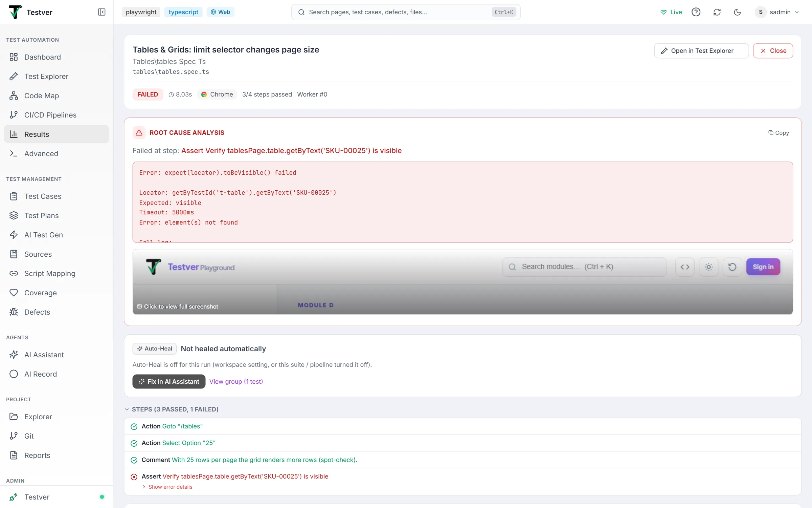Open Test Cases page

[57, 196]
